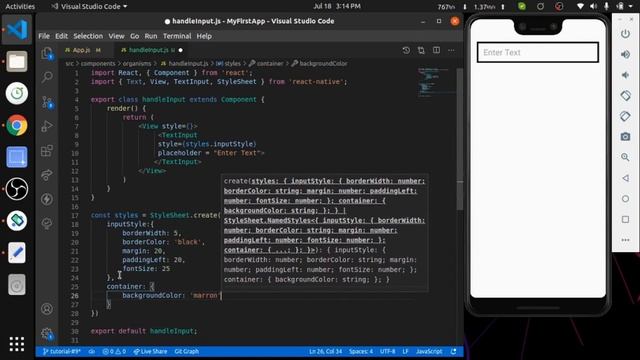Viewport: 640px width, 360px height.
Task: Open the Help menu
Action: [x=204, y=36]
